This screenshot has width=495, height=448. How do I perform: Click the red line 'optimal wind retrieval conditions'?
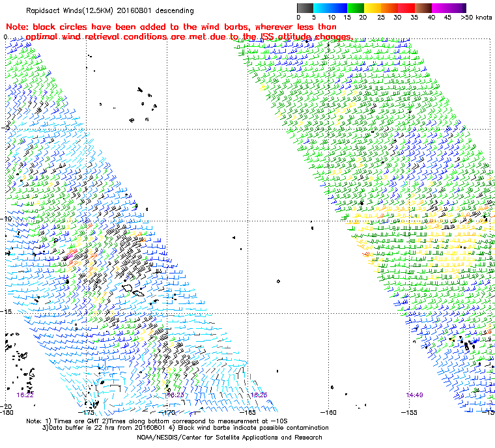click(189, 37)
